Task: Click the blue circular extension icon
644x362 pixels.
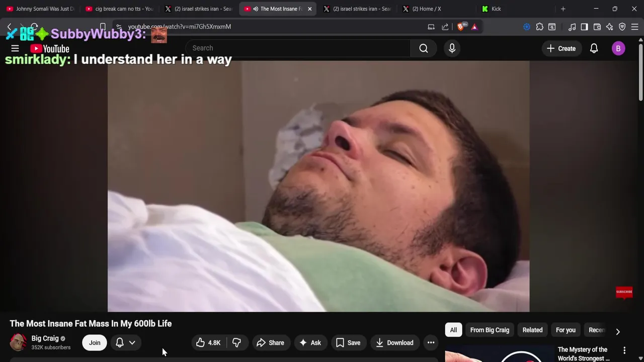Action: [x=527, y=27]
